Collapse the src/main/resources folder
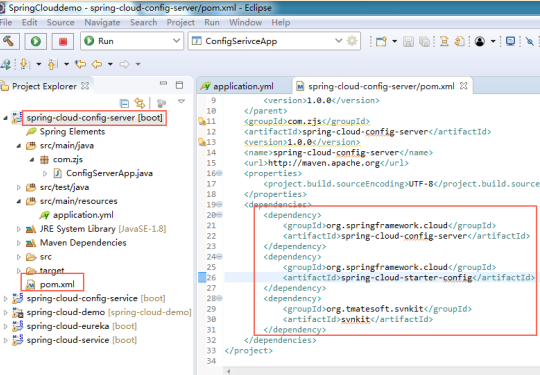Screen dimensions: 540x375 click(19, 201)
